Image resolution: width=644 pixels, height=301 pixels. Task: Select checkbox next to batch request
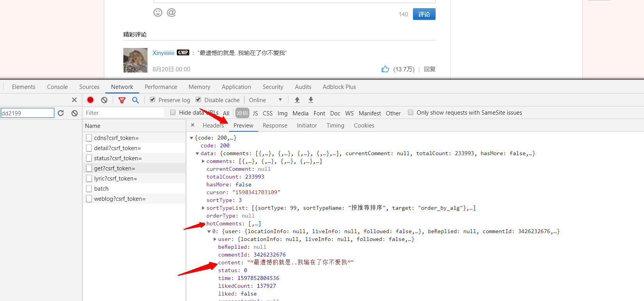click(x=89, y=188)
